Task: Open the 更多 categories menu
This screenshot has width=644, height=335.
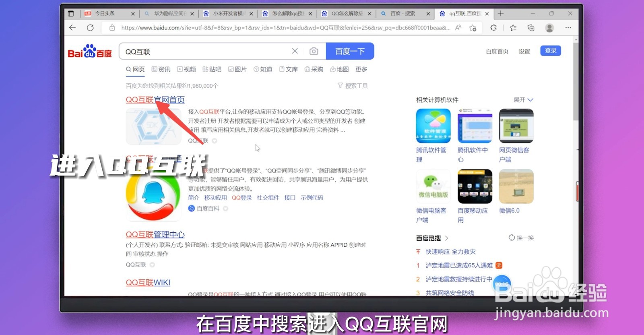Action: click(361, 69)
